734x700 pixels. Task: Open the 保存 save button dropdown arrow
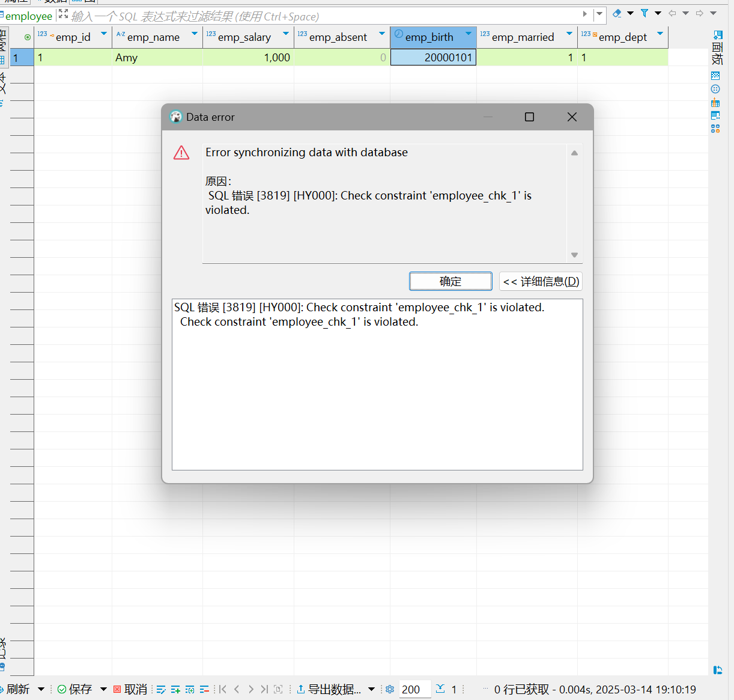[x=103, y=689]
